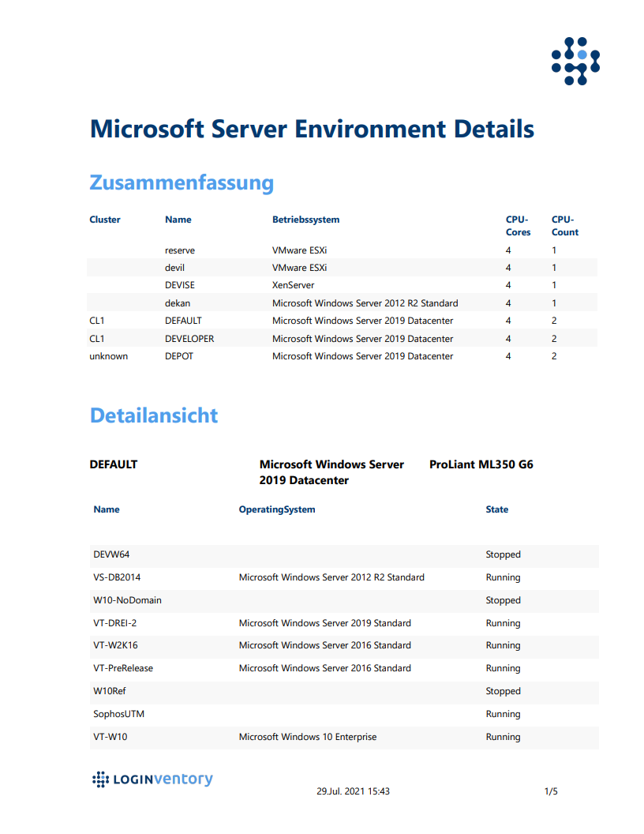644x834 pixels.
Task: Select the W10Ref VM name
Action: [110, 692]
